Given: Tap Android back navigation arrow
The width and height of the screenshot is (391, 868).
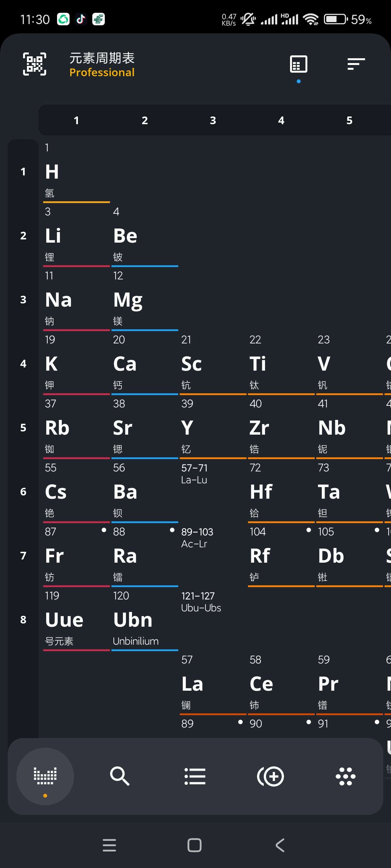Looking at the screenshot, I should 280,845.
